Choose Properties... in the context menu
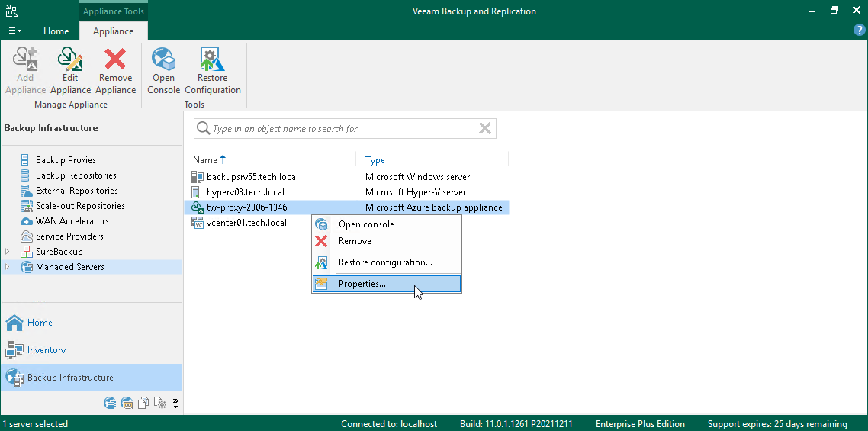Image resolution: width=868 pixels, height=431 pixels. click(387, 284)
